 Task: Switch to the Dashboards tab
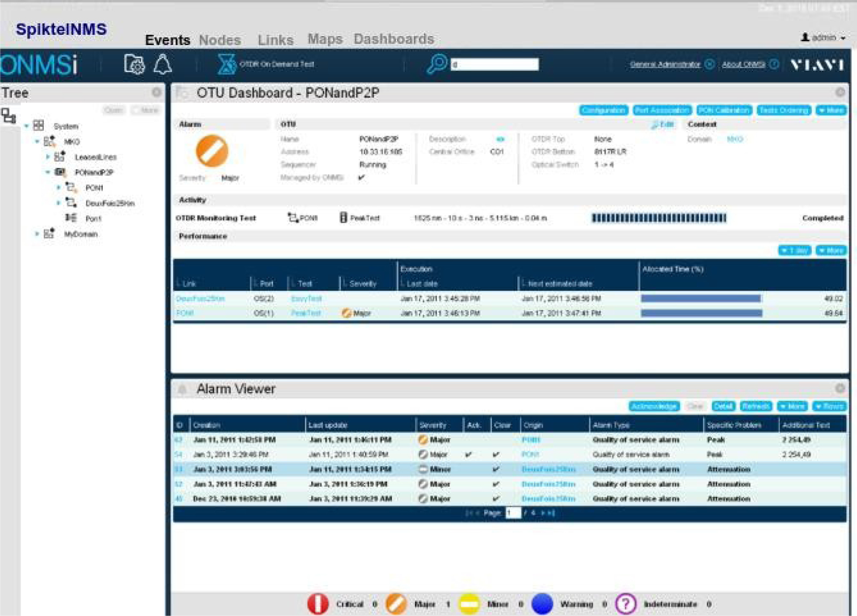tap(394, 39)
